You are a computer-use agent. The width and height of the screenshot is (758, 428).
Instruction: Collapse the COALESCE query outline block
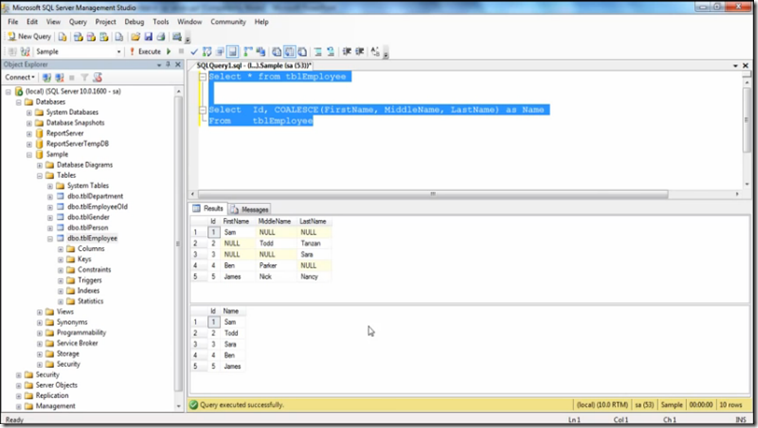click(203, 110)
